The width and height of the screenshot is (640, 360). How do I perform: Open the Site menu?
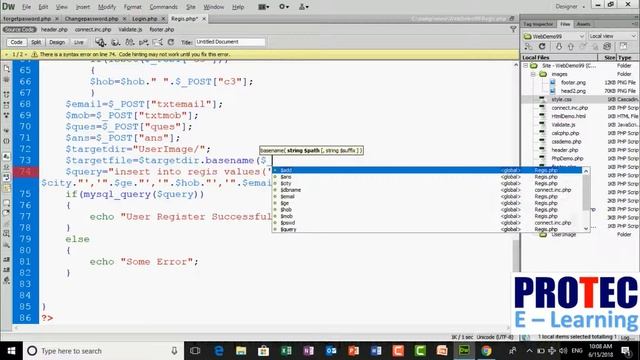(191, 7)
